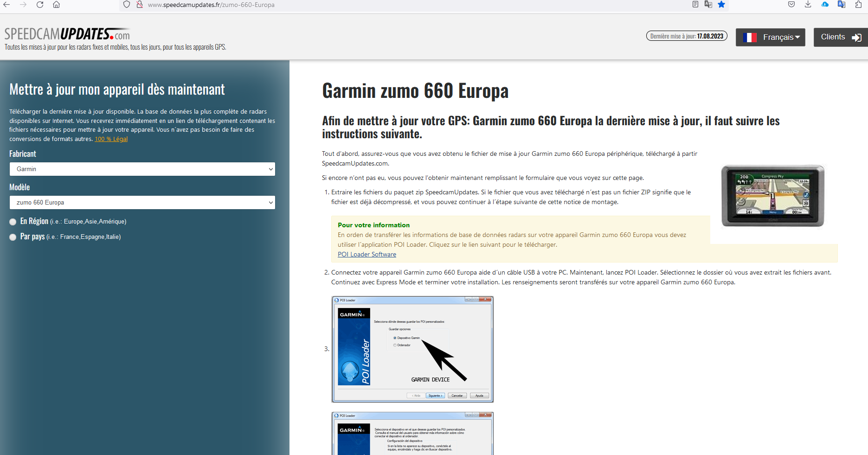Click the tracking protection shield icon
Viewport: 868px width, 455px height.
point(127,5)
